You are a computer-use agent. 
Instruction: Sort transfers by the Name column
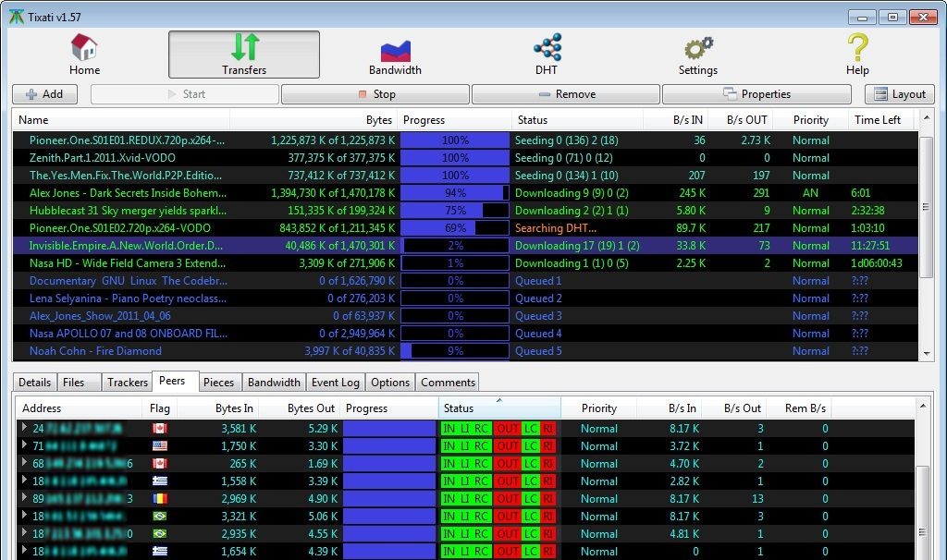coord(121,119)
